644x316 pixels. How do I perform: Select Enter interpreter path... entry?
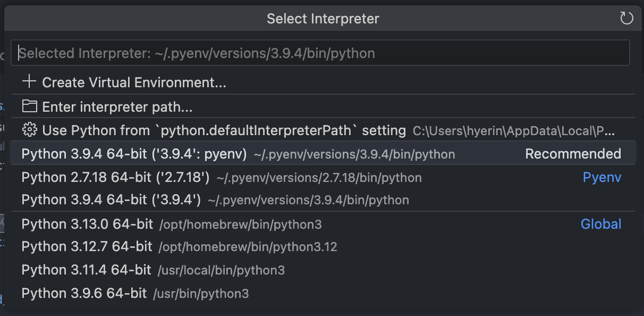point(117,107)
